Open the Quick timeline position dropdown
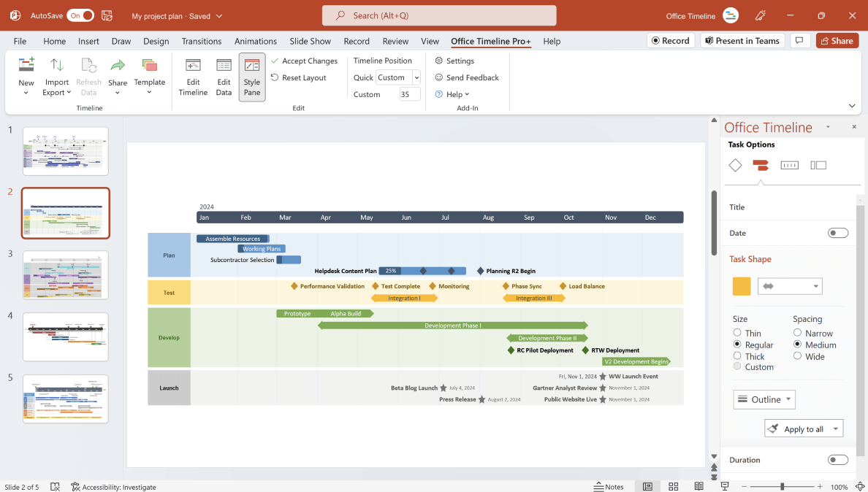This screenshot has width=868, height=492. (x=416, y=77)
